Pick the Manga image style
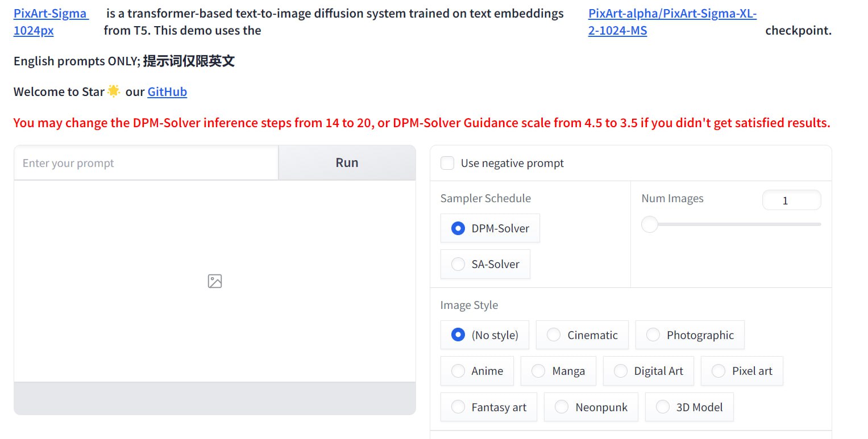This screenshot has height=439, width=868. point(538,371)
